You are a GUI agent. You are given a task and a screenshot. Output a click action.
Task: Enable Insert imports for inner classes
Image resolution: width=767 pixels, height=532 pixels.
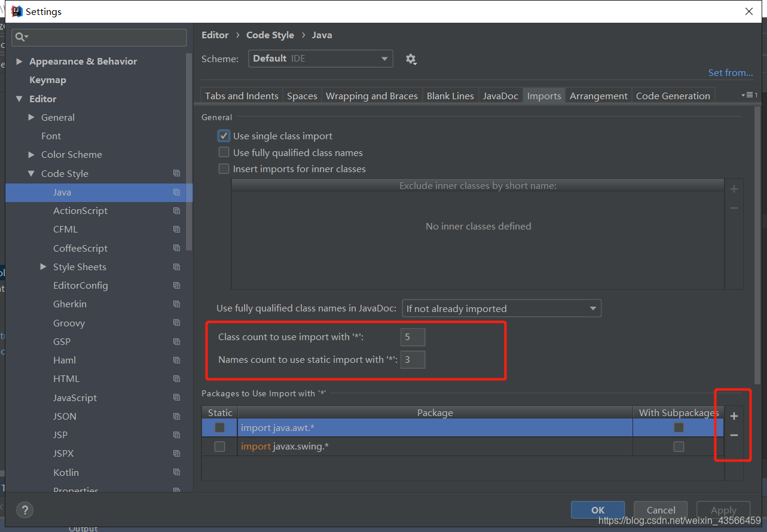[x=224, y=169]
